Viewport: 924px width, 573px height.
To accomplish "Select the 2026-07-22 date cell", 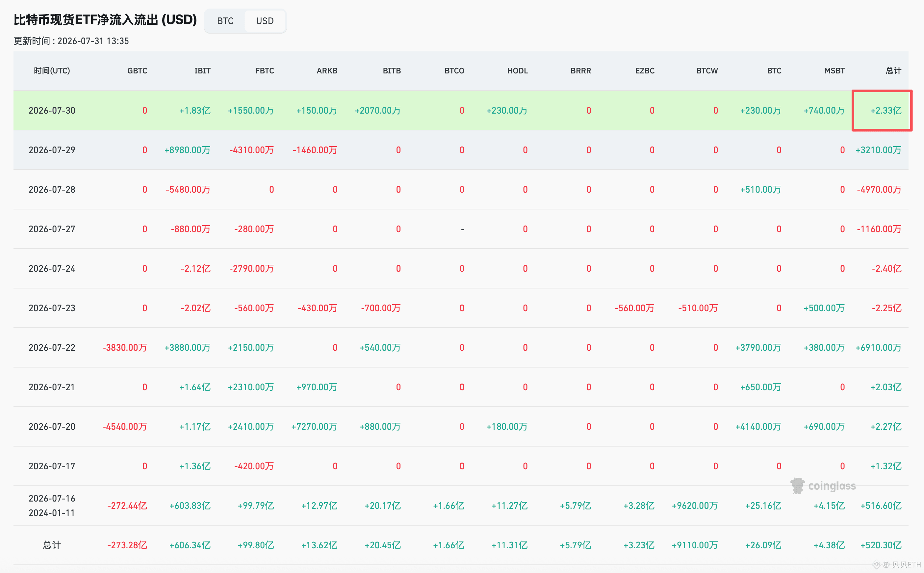I will (52, 347).
